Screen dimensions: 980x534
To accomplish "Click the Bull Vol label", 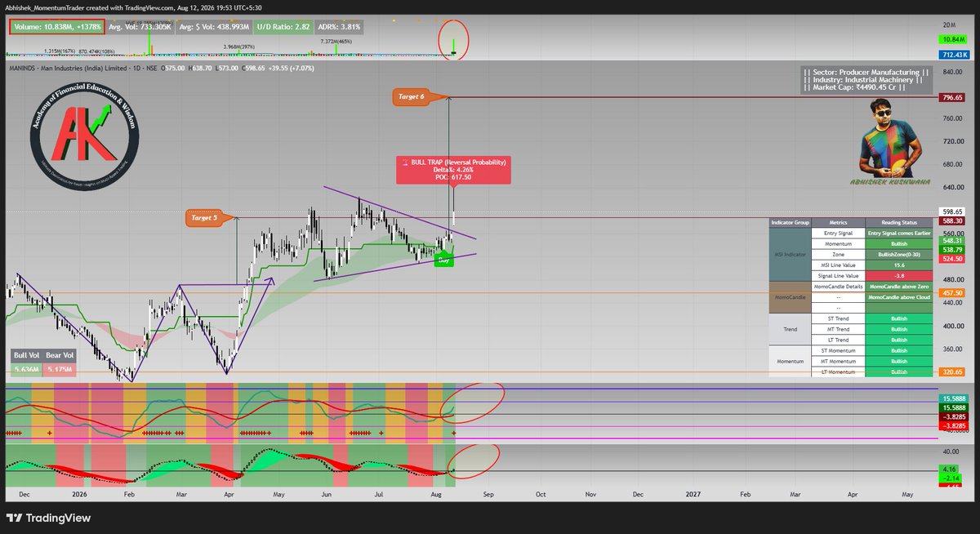I will (x=25, y=355).
